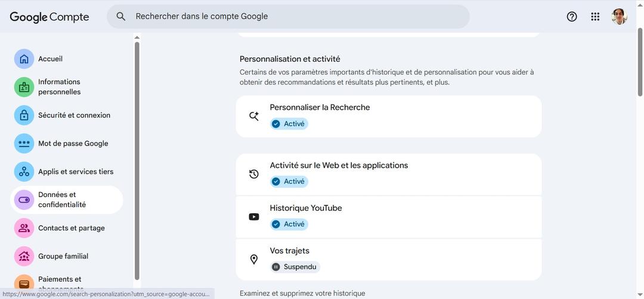The image size is (644, 299).
Task: Click the Mot de passe Google icon
Action: [24, 143]
